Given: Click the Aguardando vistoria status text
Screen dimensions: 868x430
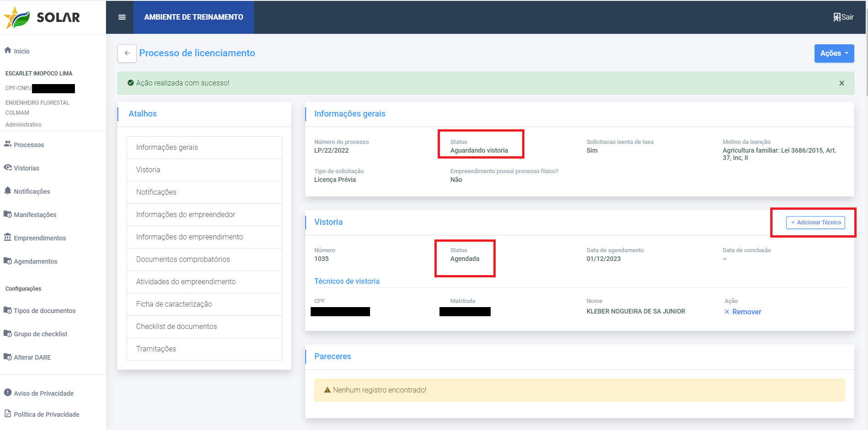Looking at the screenshot, I should tap(479, 150).
